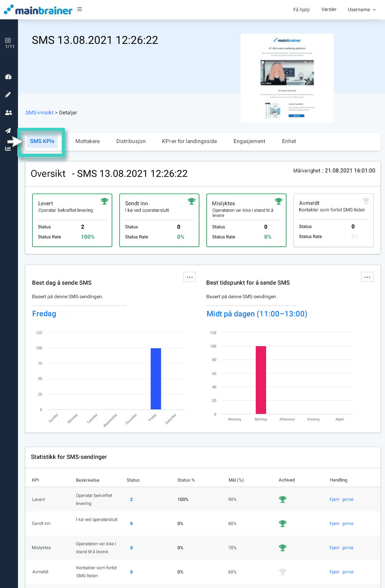Viewport: 385px width, 588px height.
Task: Open the paper plane send icon in sidebar
Action: 8,131
